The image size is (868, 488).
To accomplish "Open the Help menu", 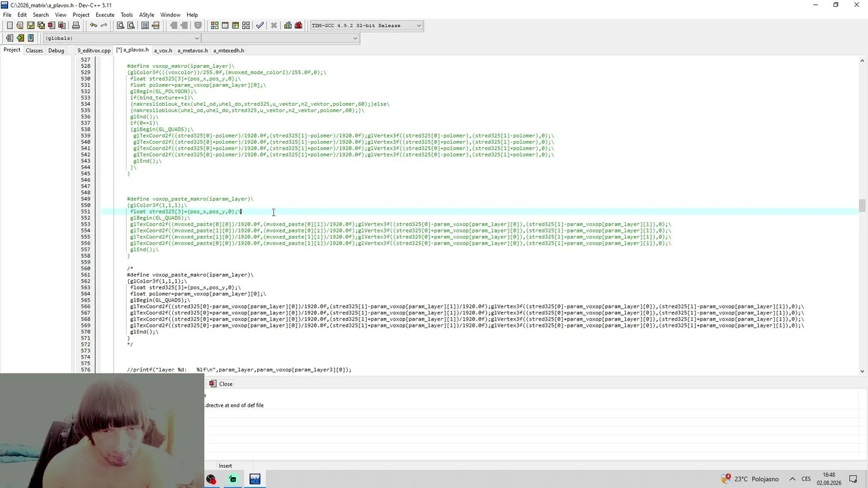I will 192,14.
